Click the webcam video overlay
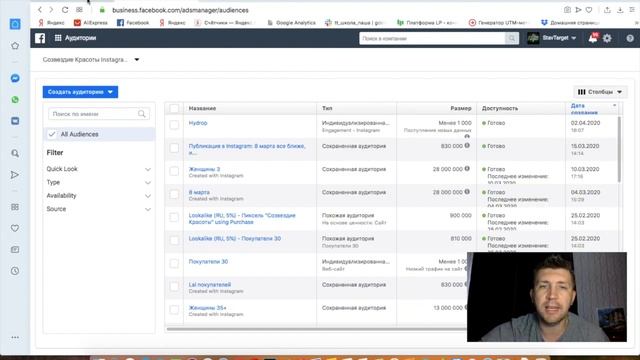Viewport: 640px width, 360px height. [547, 297]
